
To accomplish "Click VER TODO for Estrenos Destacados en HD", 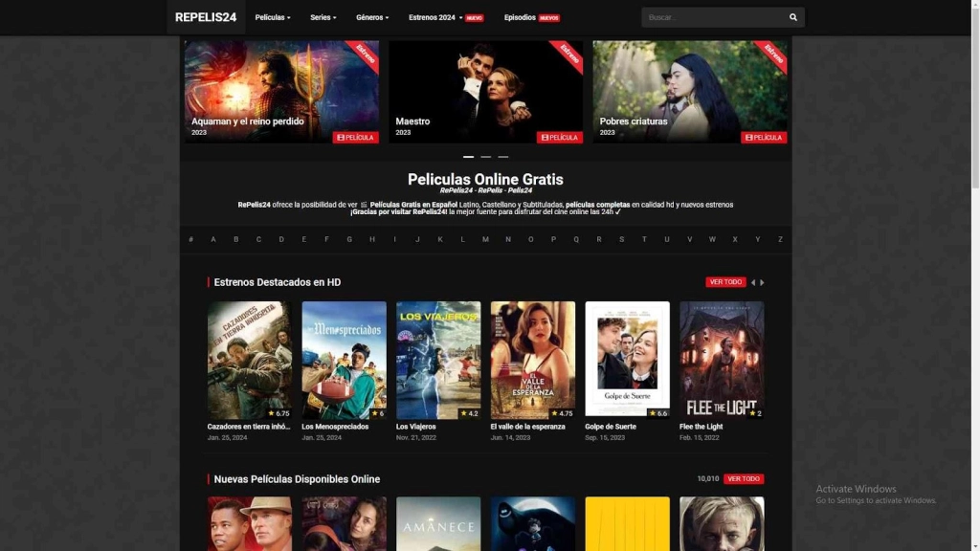I will pos(725,282).
